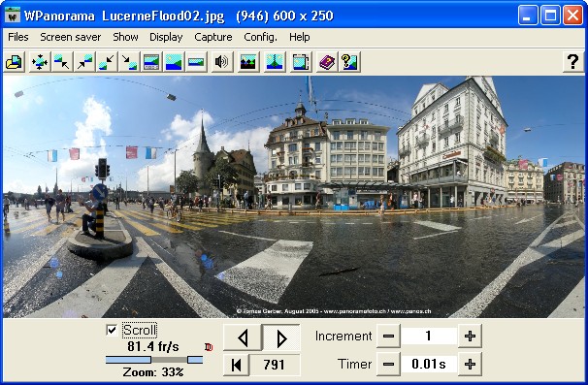Viewport: 588px width, 385px height.
Task: Click the 81.4 fr/s frame rate text
Action: 153,346
